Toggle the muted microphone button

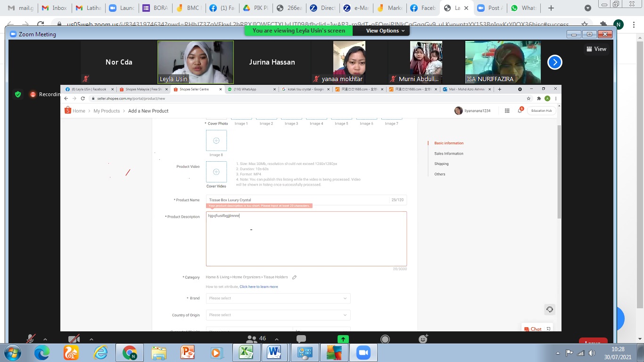31,339
